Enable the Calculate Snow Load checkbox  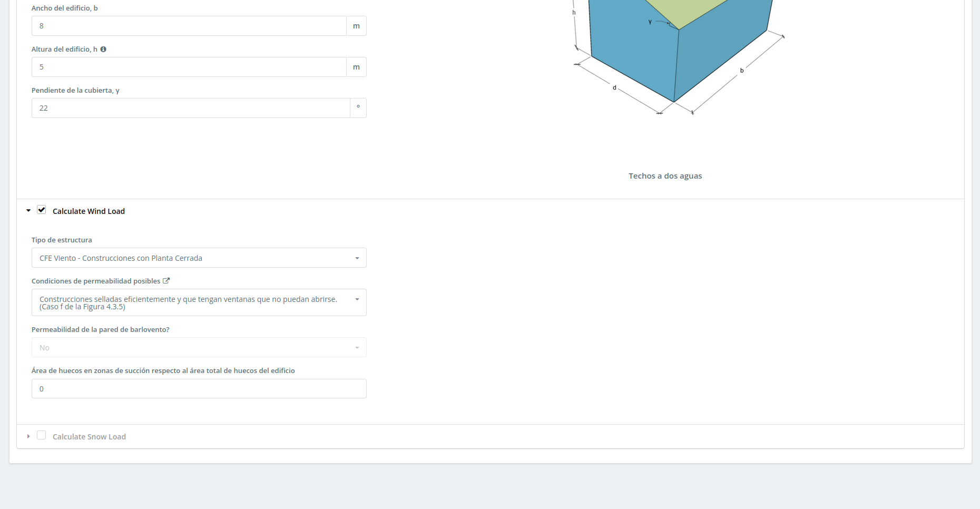coord(42,435)
